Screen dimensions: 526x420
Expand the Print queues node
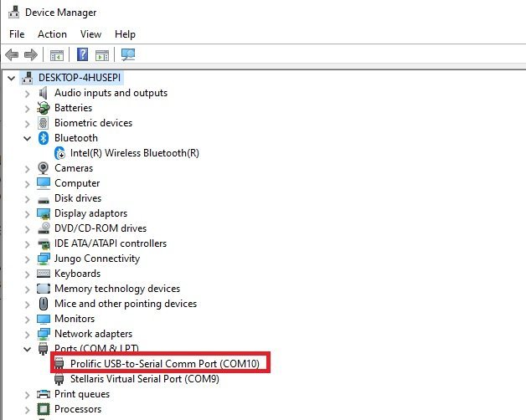coord(28,395)
